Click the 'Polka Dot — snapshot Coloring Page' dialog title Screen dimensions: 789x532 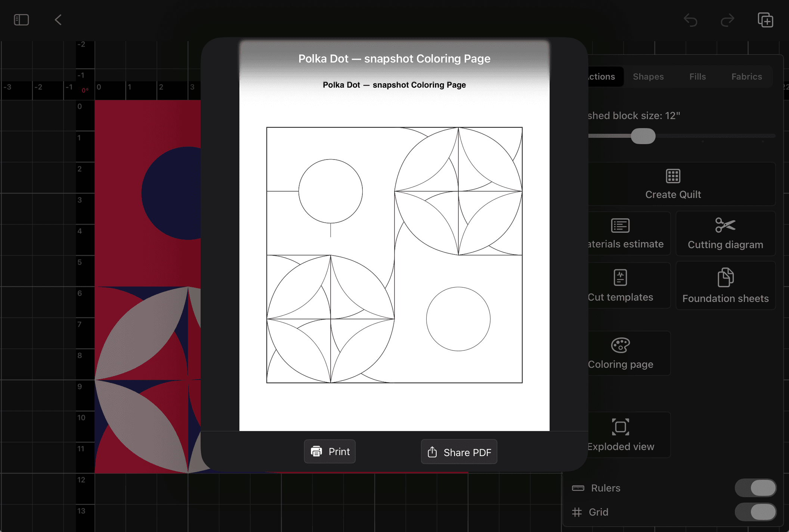point(394,59)
